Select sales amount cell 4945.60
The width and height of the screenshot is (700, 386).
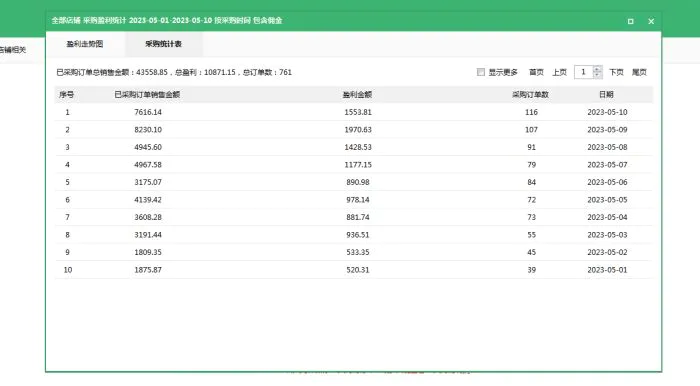[x=148, y=147]
